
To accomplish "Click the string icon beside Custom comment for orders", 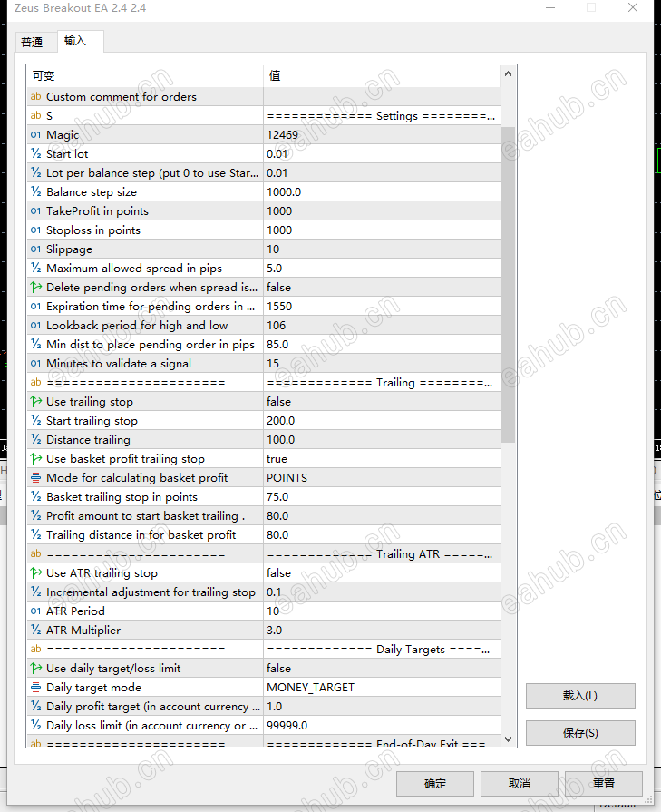I will pyautogui.click(x=35, y=96).
